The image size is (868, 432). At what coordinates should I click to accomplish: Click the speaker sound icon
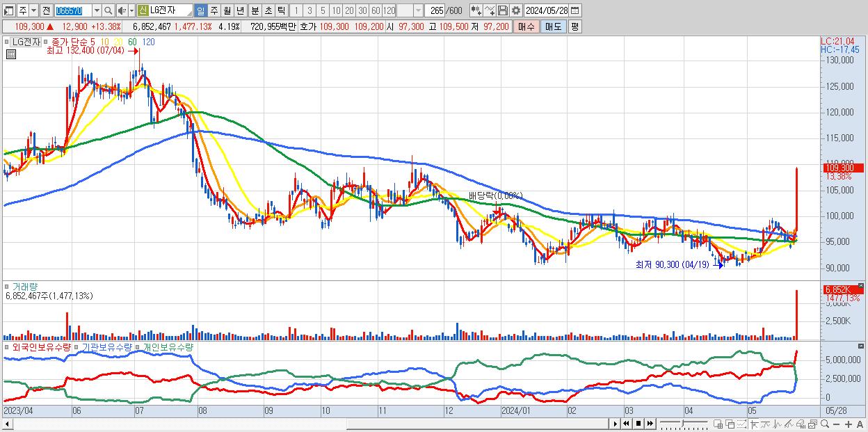(x=122, y=10)
